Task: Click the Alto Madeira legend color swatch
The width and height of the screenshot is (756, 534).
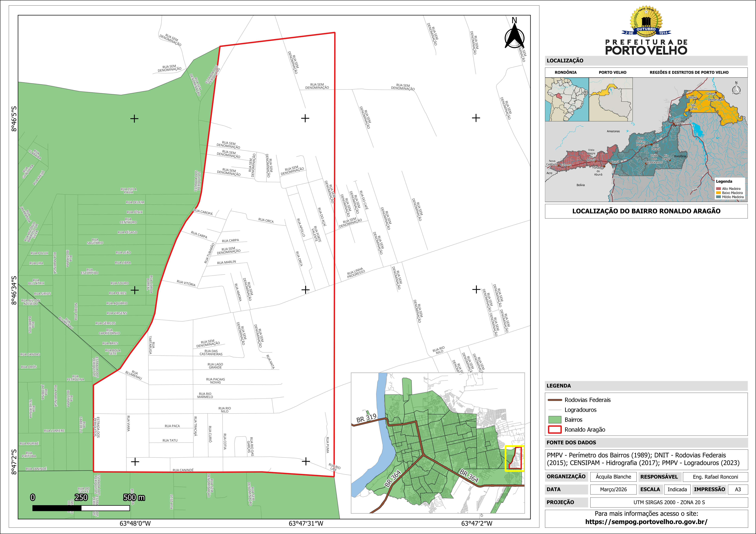Action: point(719,189)
